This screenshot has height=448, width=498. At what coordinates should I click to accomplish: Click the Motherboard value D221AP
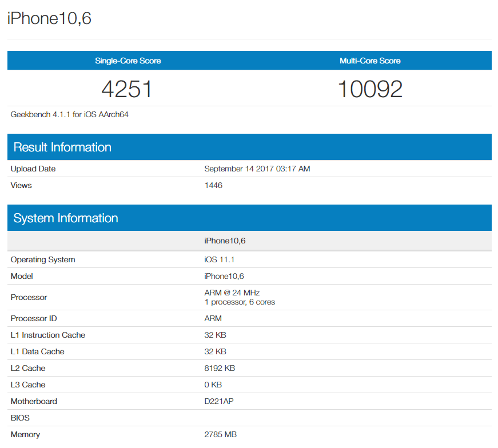(219, 401)
